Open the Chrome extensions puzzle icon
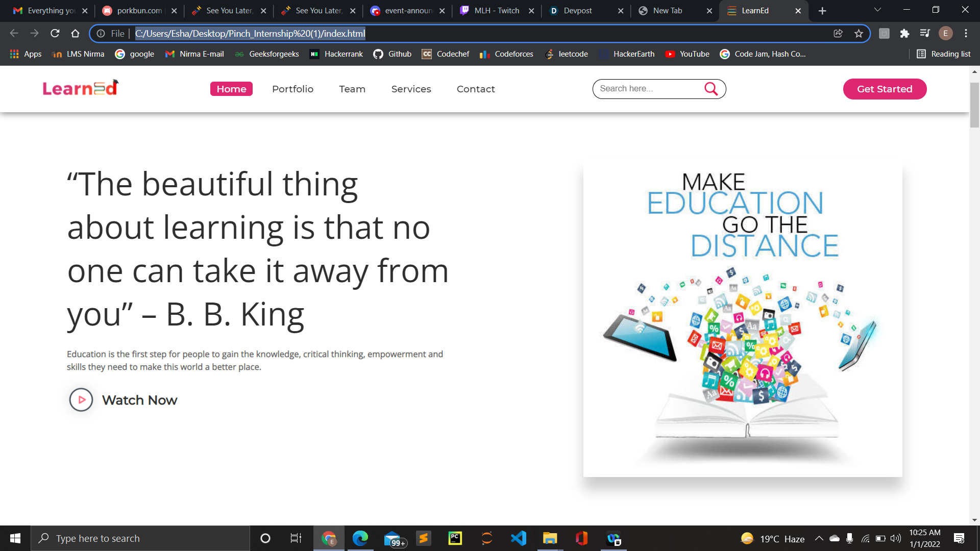The width and height of the screenshot is (980, 551). pos(904,34)
